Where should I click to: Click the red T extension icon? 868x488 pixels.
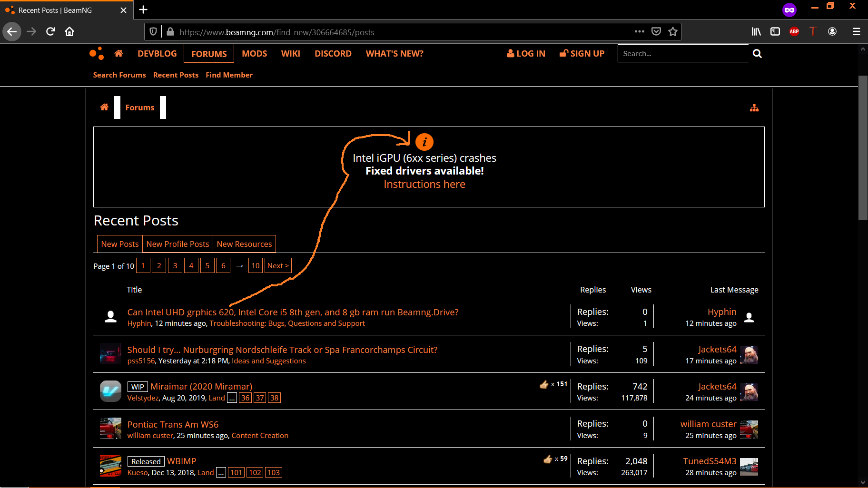[813, 31]
